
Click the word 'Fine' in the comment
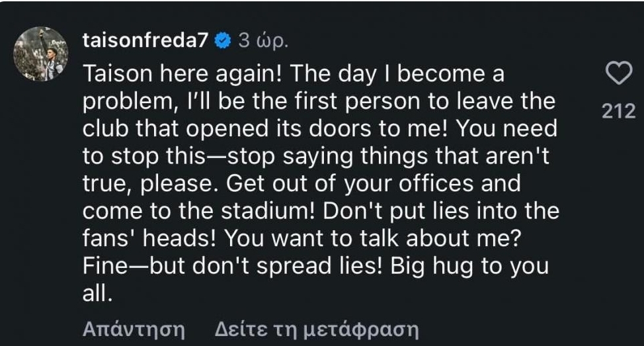[105, 265]
